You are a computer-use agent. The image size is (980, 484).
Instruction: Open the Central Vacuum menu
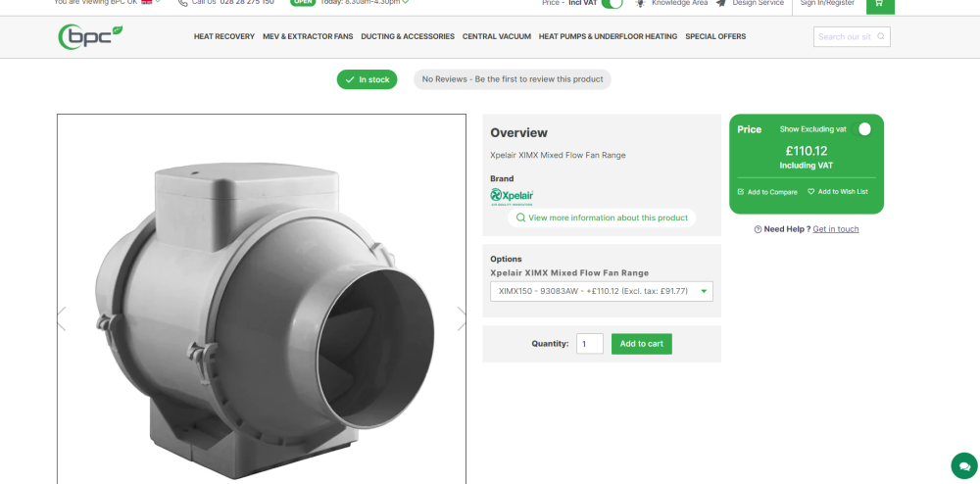pos(496,37)
